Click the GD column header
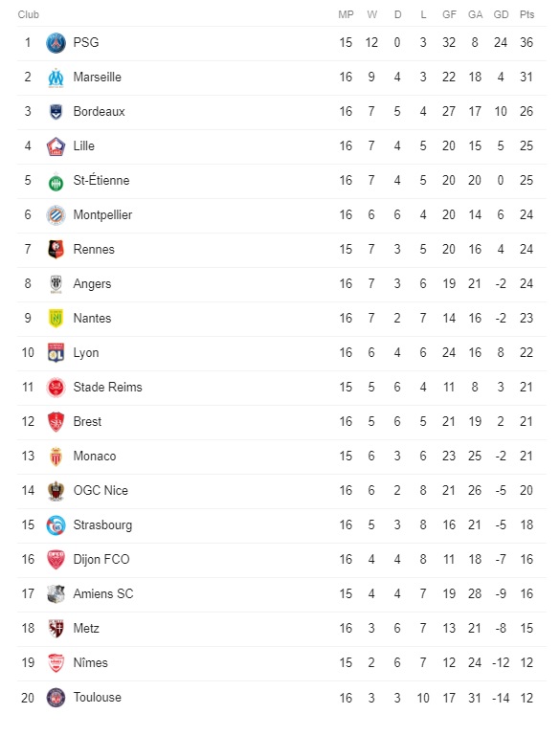 coord(501,14)
